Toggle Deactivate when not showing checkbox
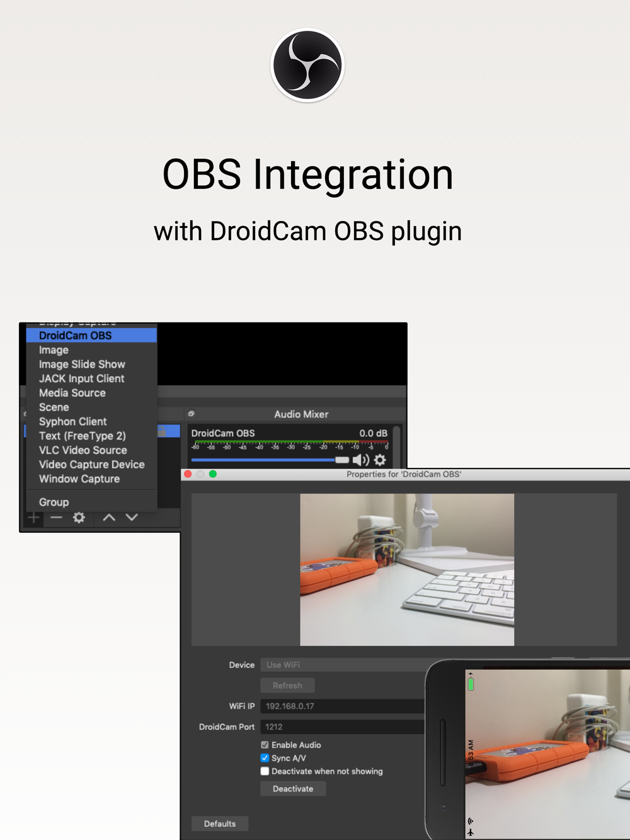This screenshot has width=630, height=840. 265,771
